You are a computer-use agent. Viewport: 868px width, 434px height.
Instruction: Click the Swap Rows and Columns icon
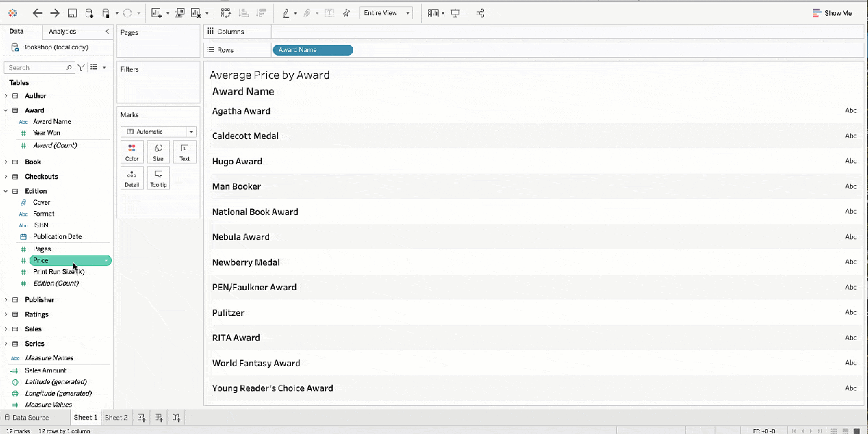tap(226, 13)
